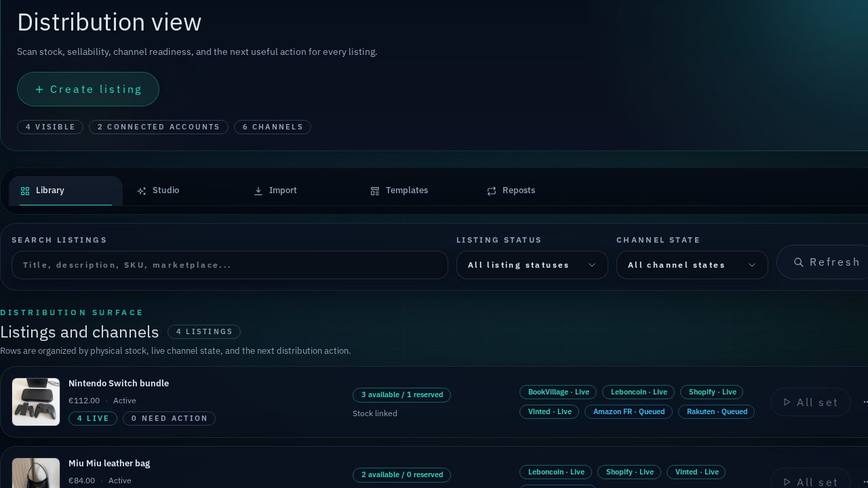Click the 3 available / 1 reserved pill
This screenshot has width=868, height=488.
401,395
